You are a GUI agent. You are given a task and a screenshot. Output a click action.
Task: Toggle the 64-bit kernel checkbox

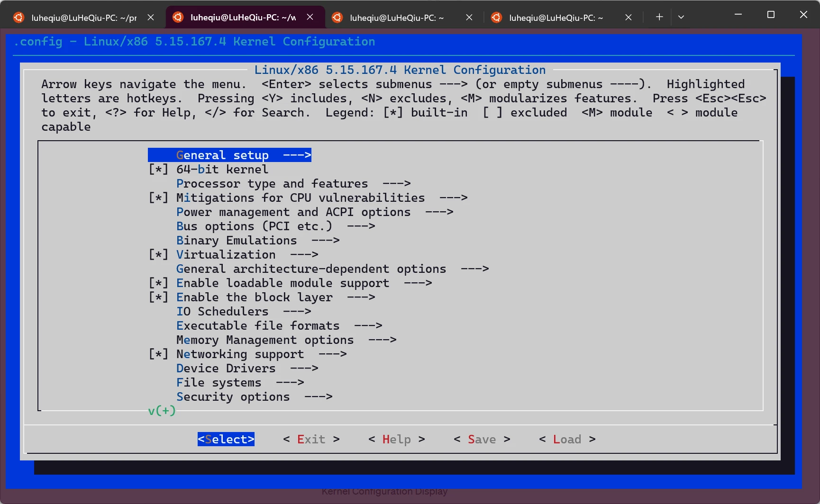pos(158,170)
